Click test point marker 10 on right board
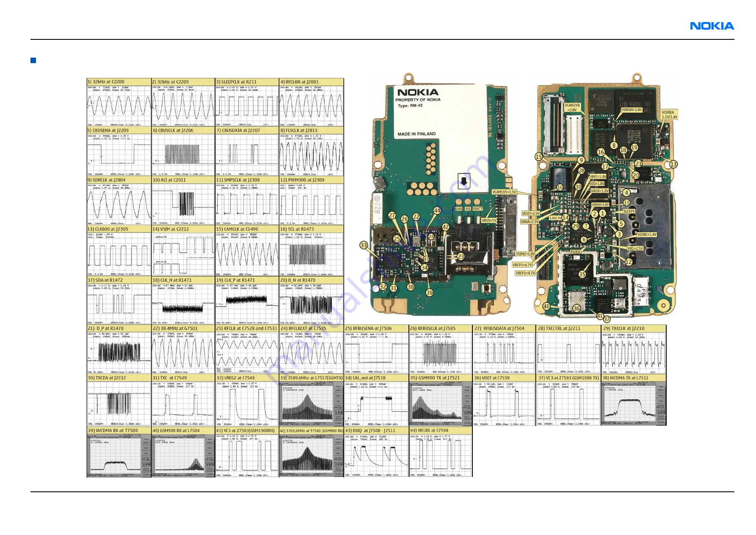Viewport: 756px width, 535px height. (560, 187)
